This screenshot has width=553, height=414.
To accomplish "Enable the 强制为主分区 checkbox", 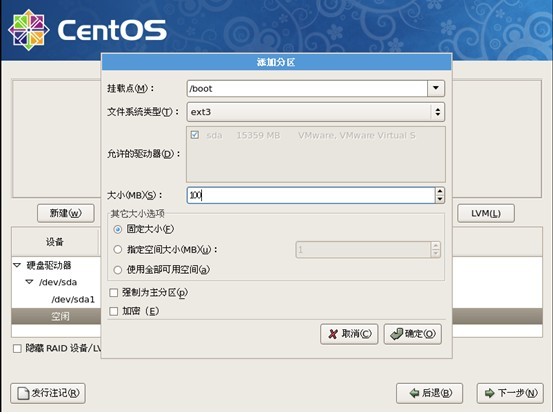I will (114, 293).
